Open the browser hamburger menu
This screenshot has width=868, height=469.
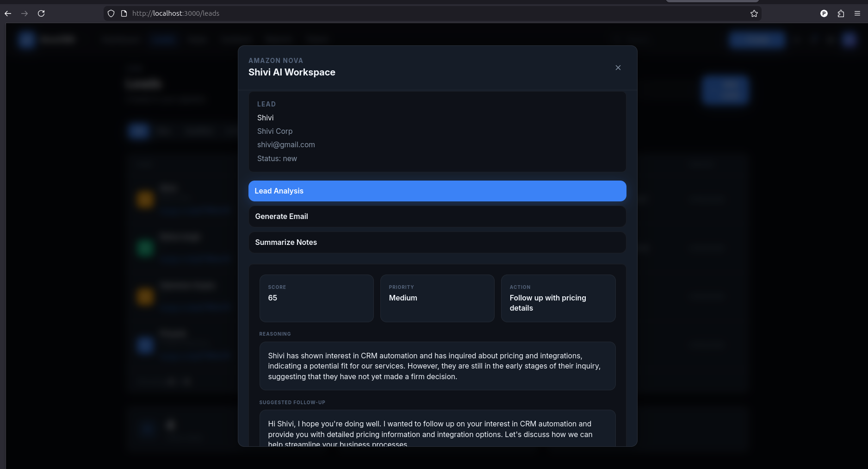point(857,13)
